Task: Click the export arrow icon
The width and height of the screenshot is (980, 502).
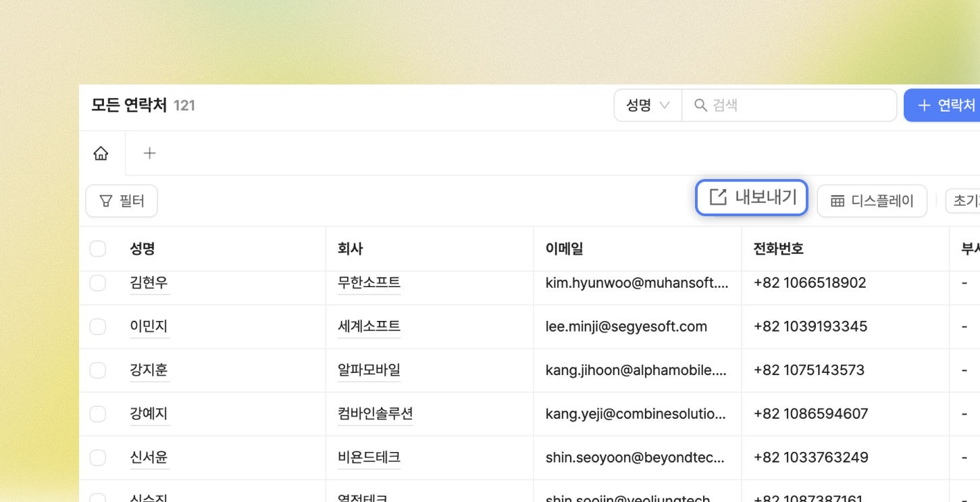Action: pyautogui.click(x=718, y=197)
